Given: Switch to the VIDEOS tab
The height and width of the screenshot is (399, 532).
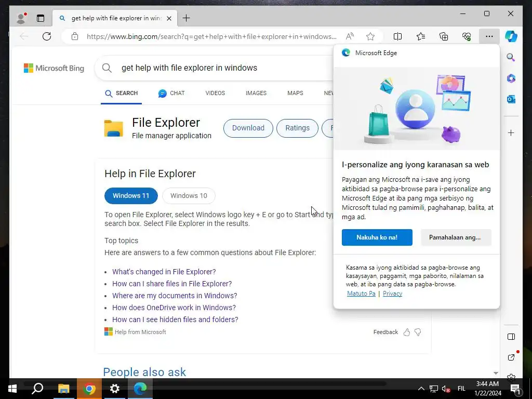Looking at the screenshot, I should click(215, 94).
